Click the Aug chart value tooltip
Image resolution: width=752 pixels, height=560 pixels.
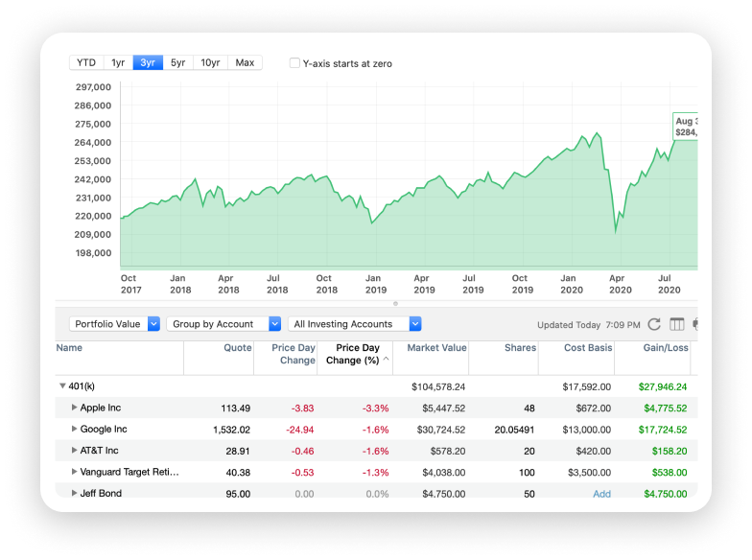point(685,127)
